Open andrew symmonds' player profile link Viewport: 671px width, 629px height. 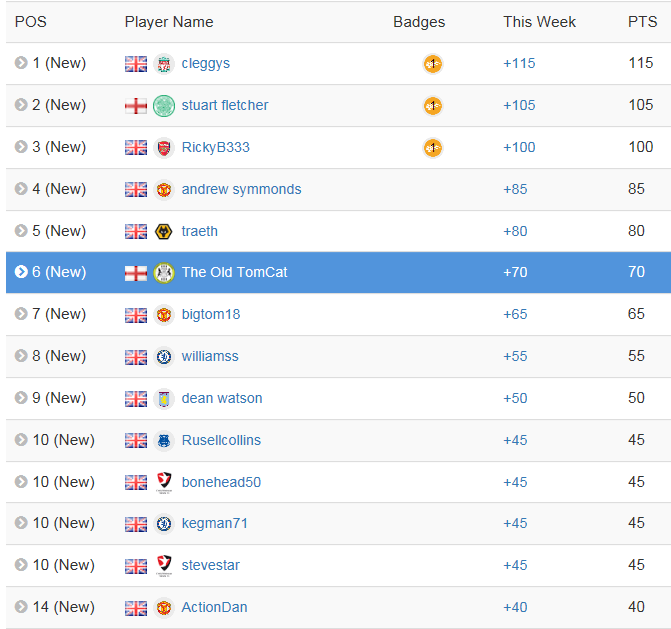[x=241, y=189]
